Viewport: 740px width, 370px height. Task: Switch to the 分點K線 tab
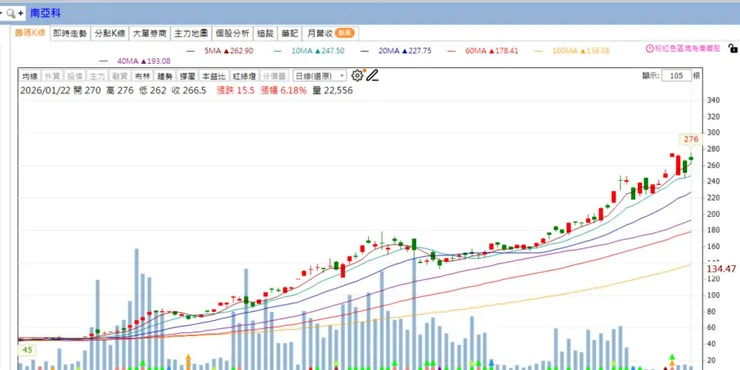pos(109,34)
